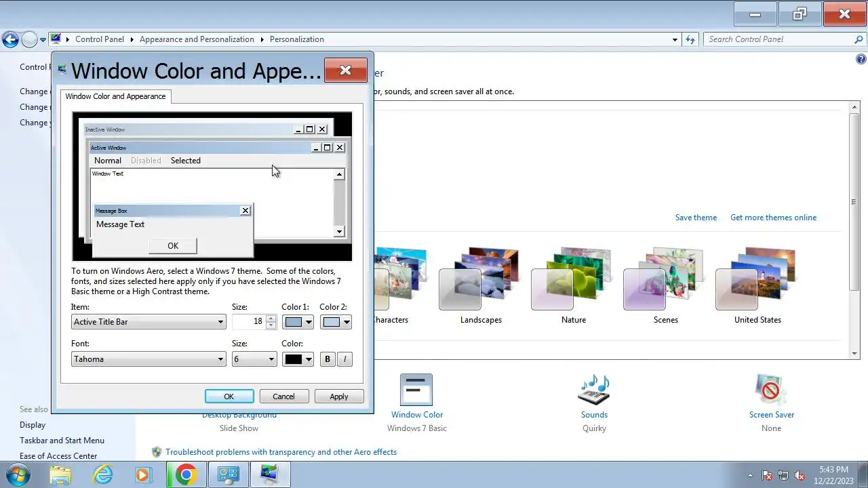Open the font Color picker dropdown

(x=298, y=359)
